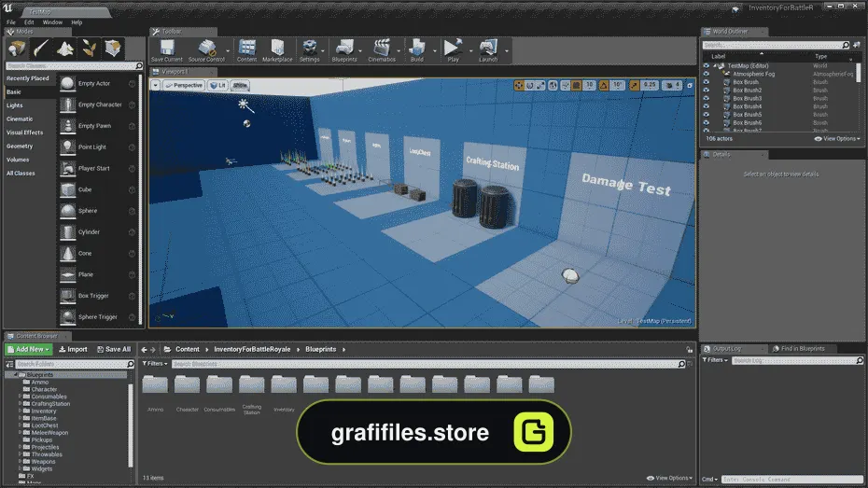Image resolution: width=868 pixels, height=488 pixels.
Task: Open Source Control toolbar icon
Action: tap(206, 50)
